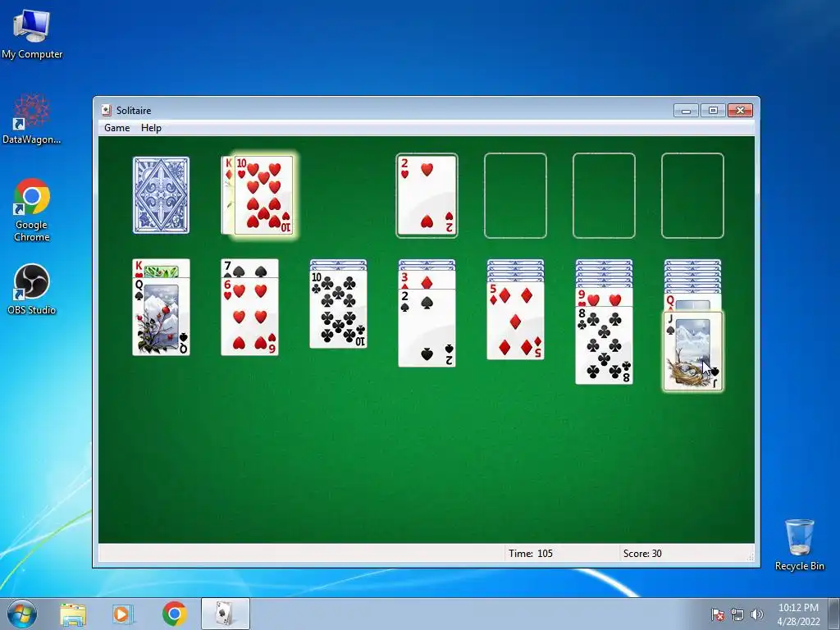
Task: Open Action Center flag tray icon
Action: (717, 614)
